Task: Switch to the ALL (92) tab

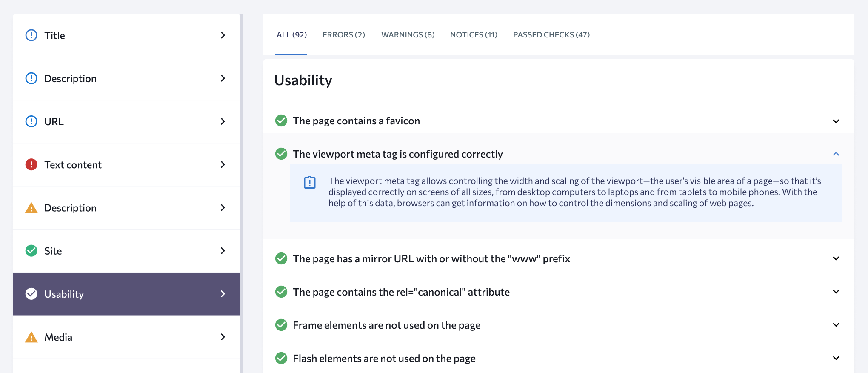Action: coord(291,35)
